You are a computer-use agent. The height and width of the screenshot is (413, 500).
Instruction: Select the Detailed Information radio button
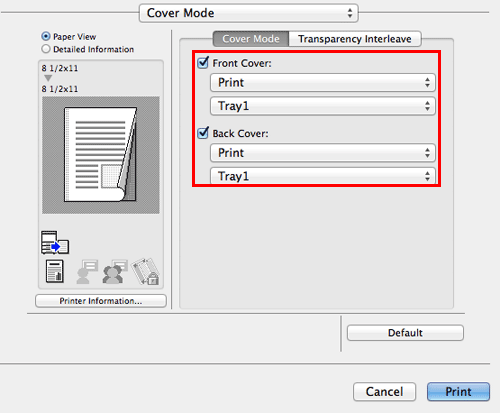click(46, 49)
